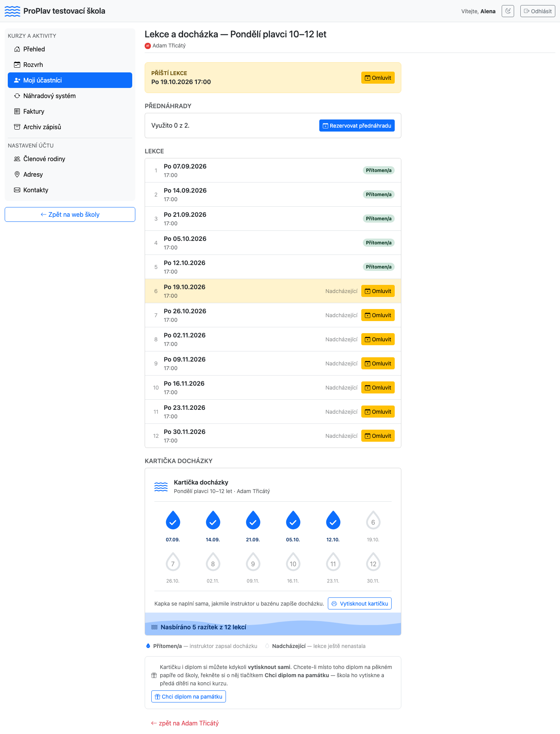Excuse the lesson on 09.11.2026
Screen dimensions: 560x734
(378, 363)
